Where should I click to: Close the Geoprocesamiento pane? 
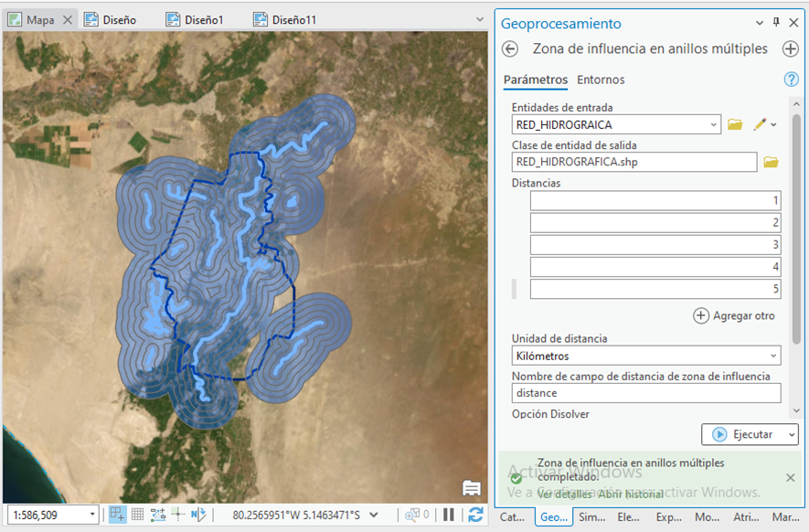pos(794,22)
